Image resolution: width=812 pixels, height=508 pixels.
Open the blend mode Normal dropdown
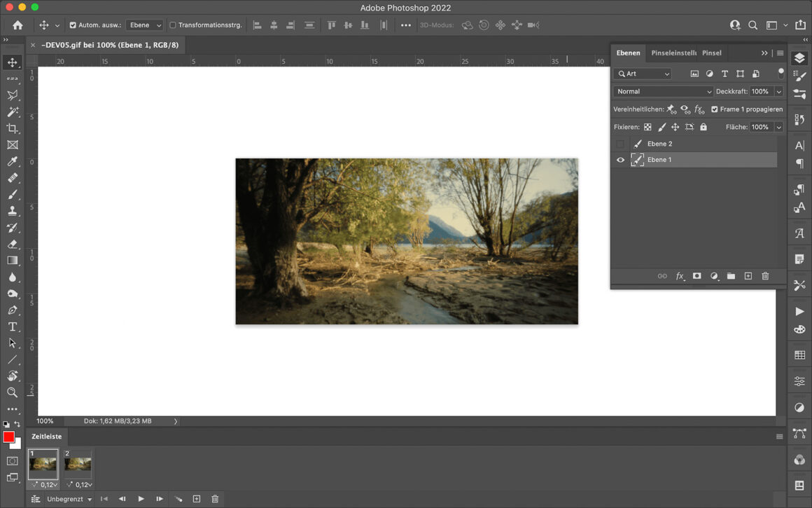click(663, 92)
